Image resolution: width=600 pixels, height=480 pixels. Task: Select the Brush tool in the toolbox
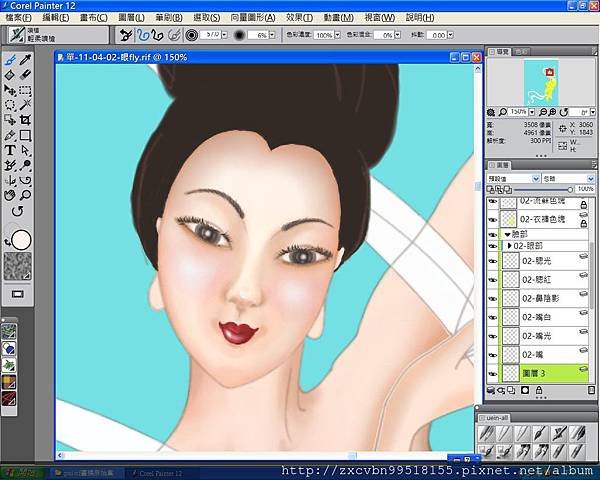(x=10, y=60)
